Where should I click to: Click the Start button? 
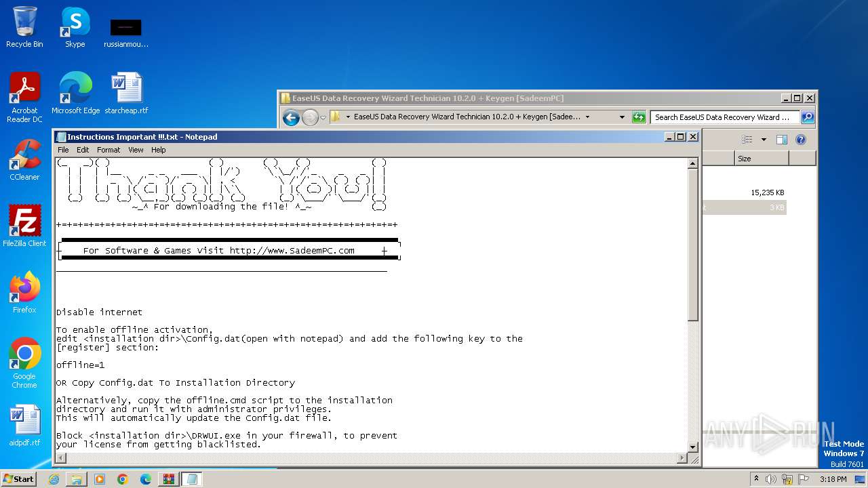coord(19,479)
